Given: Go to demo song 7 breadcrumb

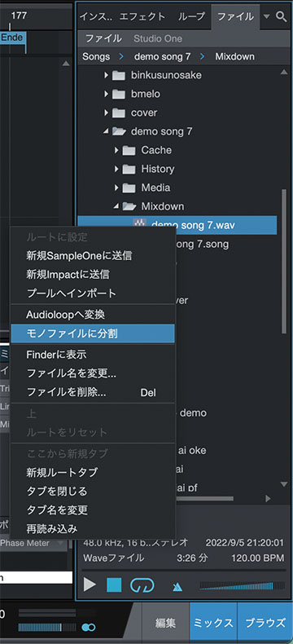Looking at the screenshot, I should click(162, 57).
